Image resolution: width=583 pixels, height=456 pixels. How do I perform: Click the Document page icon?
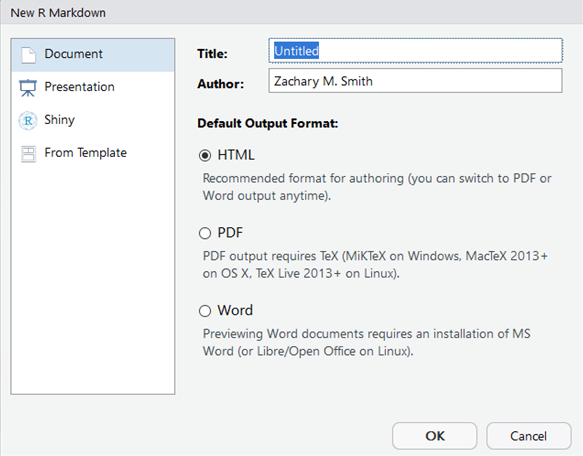coord(28,55)
